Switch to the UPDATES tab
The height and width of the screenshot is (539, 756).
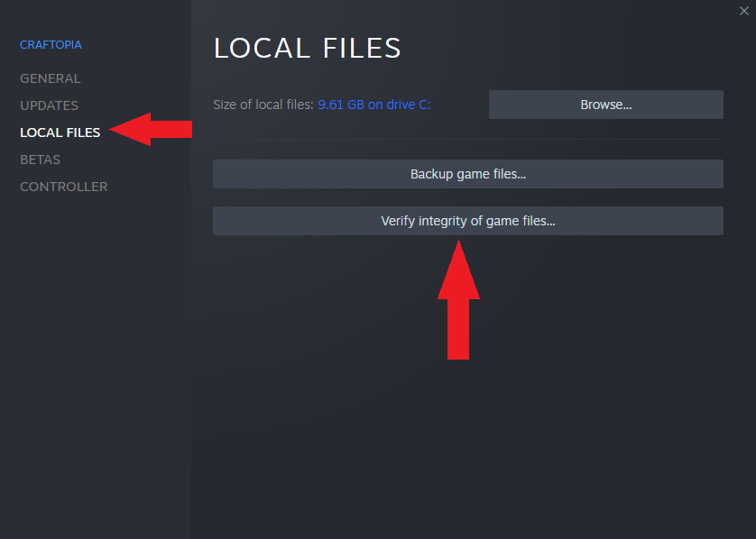[x=50, y=105]
